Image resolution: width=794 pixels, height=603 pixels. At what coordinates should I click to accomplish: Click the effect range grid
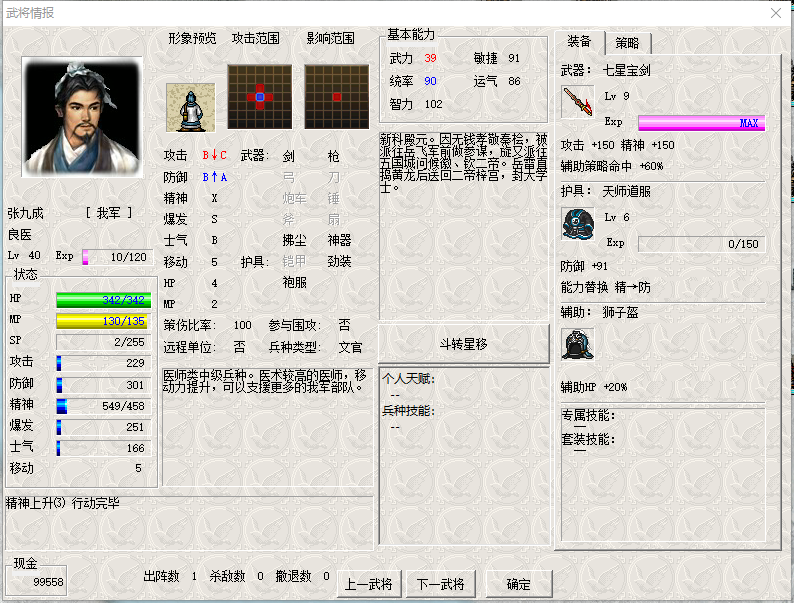336,97
